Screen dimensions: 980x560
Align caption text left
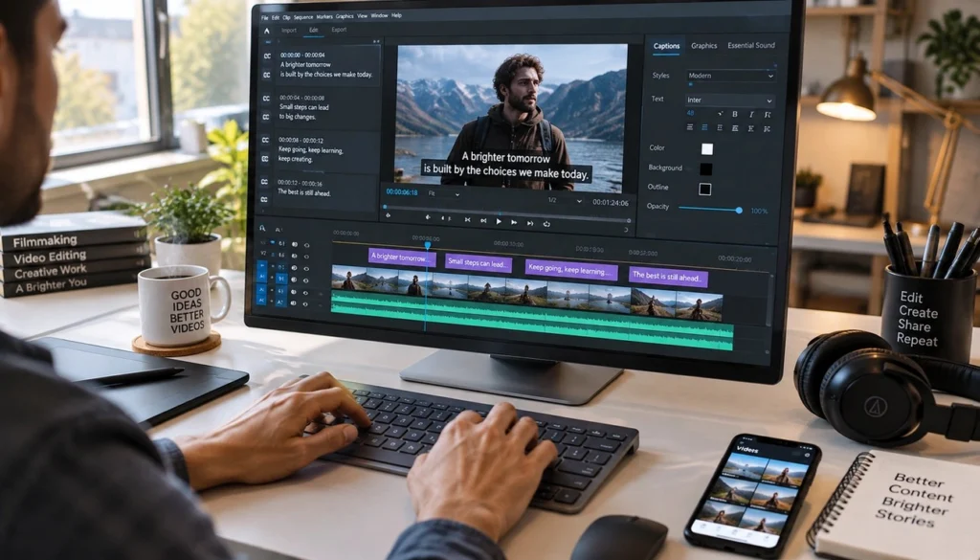(689, 127)
